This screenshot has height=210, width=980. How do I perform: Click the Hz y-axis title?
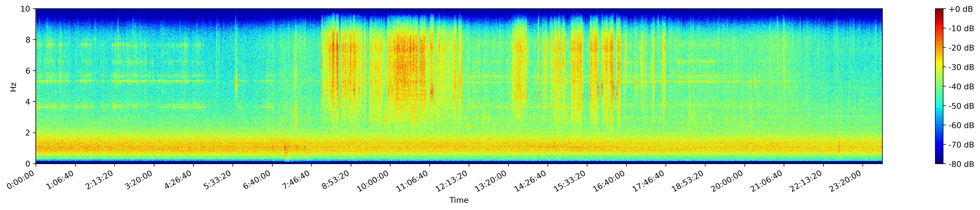coord(14,86)
